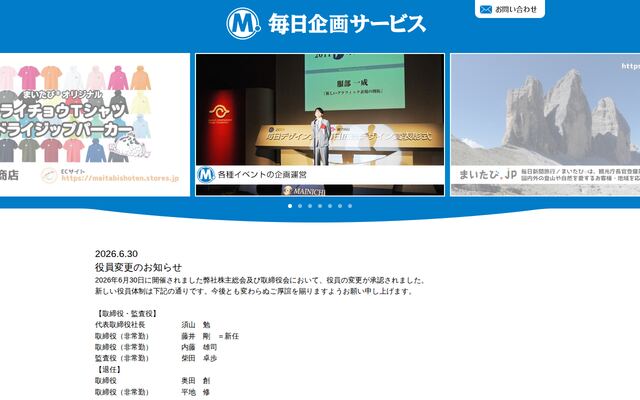Click the 【退任】 heading
640x400 pixels.
click(x=109, y=370)
